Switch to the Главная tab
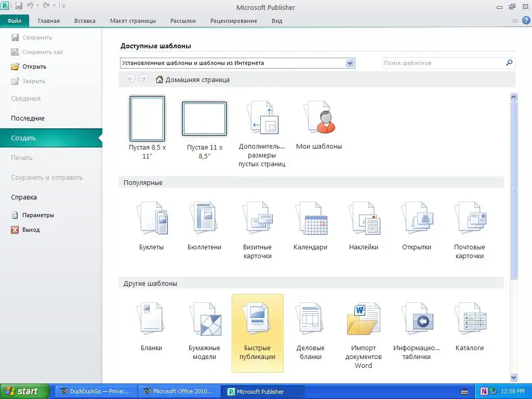532x399 pixels. 48,21
